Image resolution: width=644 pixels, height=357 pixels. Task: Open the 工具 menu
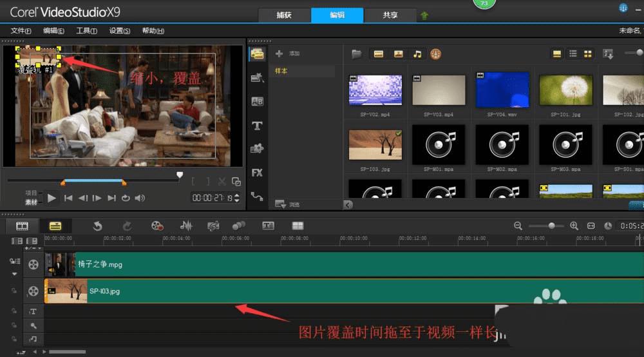pos(87,31)
